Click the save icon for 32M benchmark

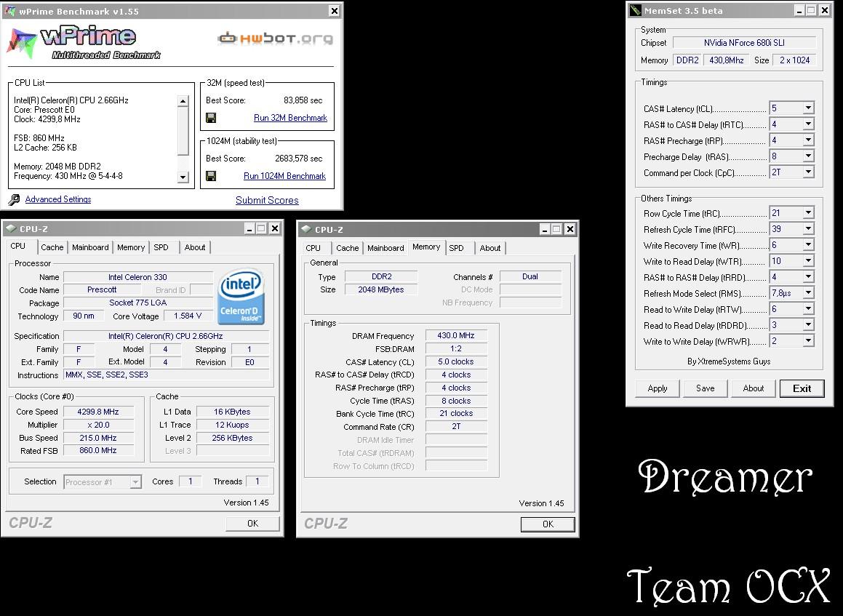(211, 118)
